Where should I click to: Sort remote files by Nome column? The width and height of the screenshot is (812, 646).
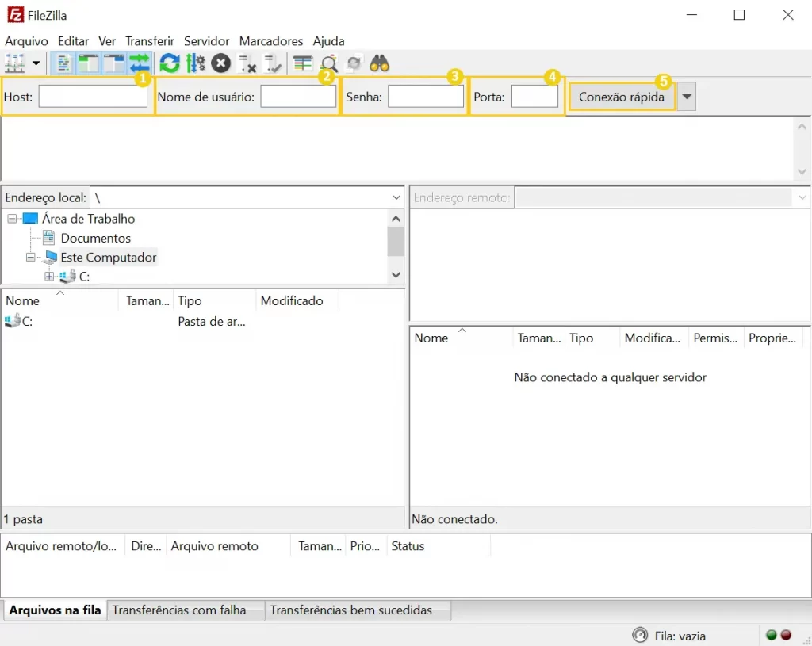462,338
